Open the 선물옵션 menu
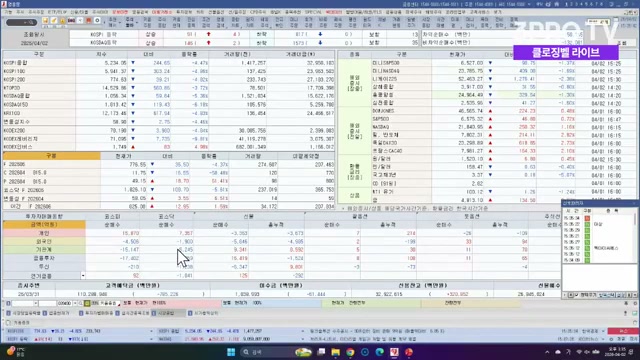Screen dimensions: 640x360 216,12
